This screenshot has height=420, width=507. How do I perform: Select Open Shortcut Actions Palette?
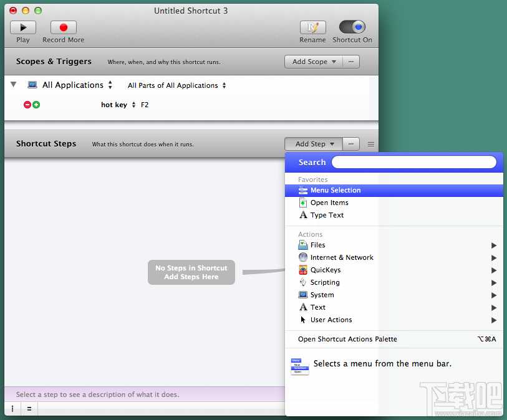tap(394, 339)
